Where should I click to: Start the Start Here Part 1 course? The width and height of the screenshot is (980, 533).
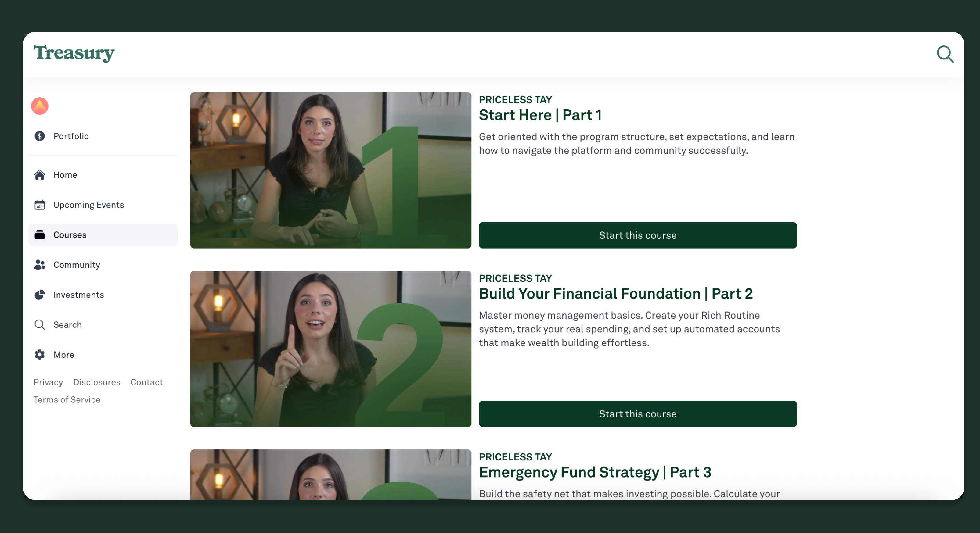point(638,235)
